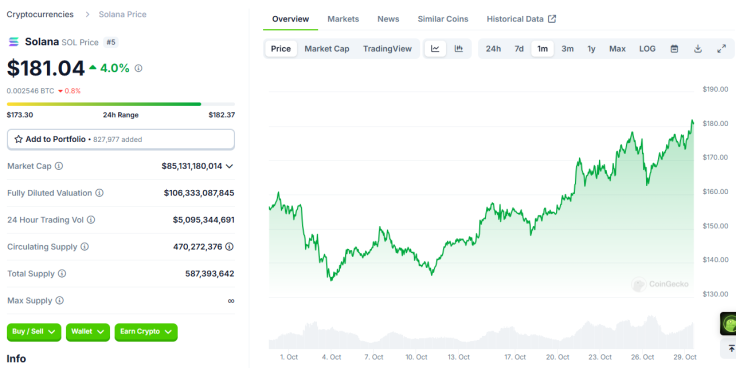This screenshot has height=368, width=736.
Task: Switch to line chart view icon
Action: point(435,49)
